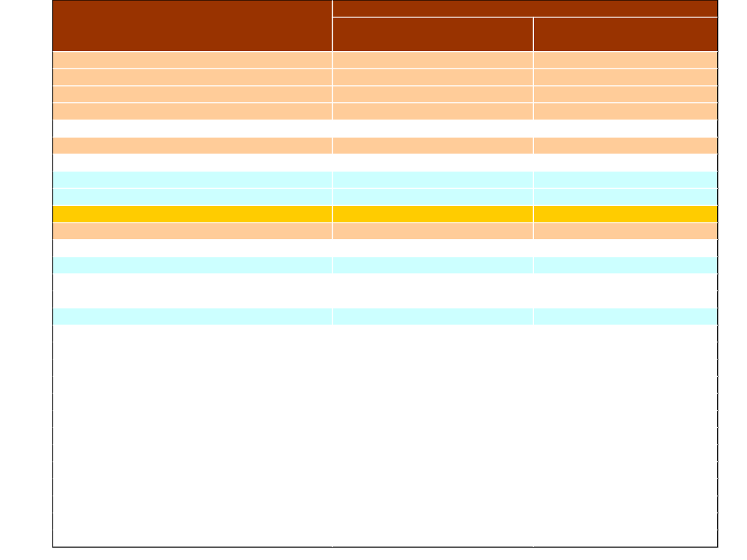Viewport: 747px width, 560px height.
Task: Click topmost peach cell in the middle column
Action: click(432, 59)
